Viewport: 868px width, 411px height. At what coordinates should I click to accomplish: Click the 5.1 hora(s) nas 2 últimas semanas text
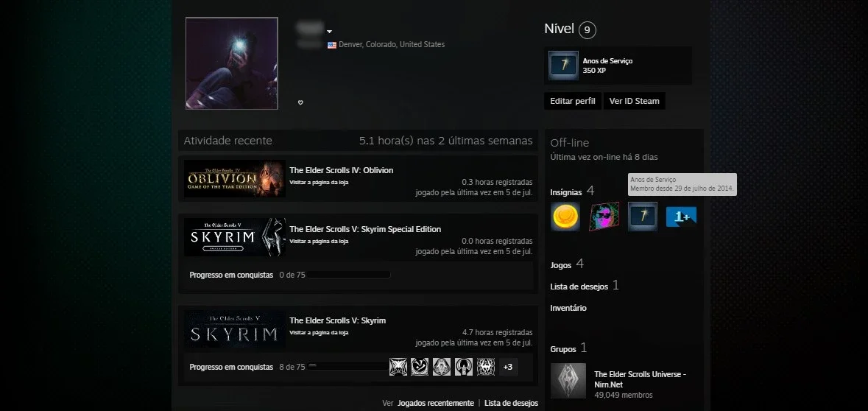(x=445, y=141)
